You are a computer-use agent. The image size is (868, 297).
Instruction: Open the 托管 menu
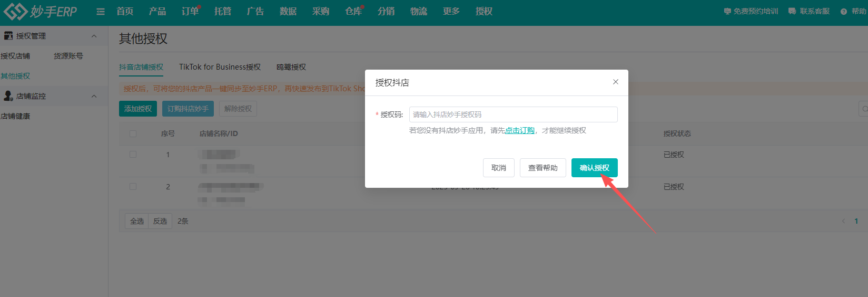click(x=223, y=12)
